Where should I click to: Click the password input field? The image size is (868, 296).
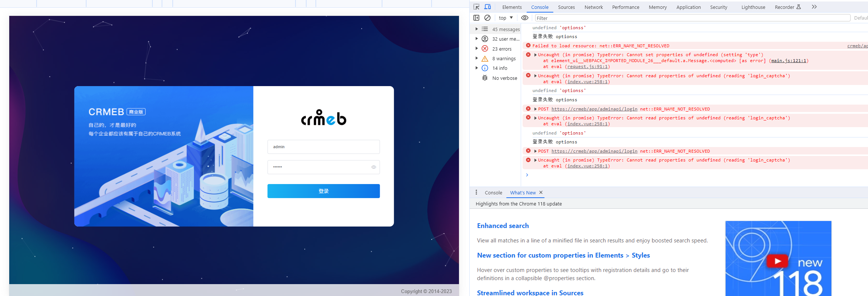324,167
